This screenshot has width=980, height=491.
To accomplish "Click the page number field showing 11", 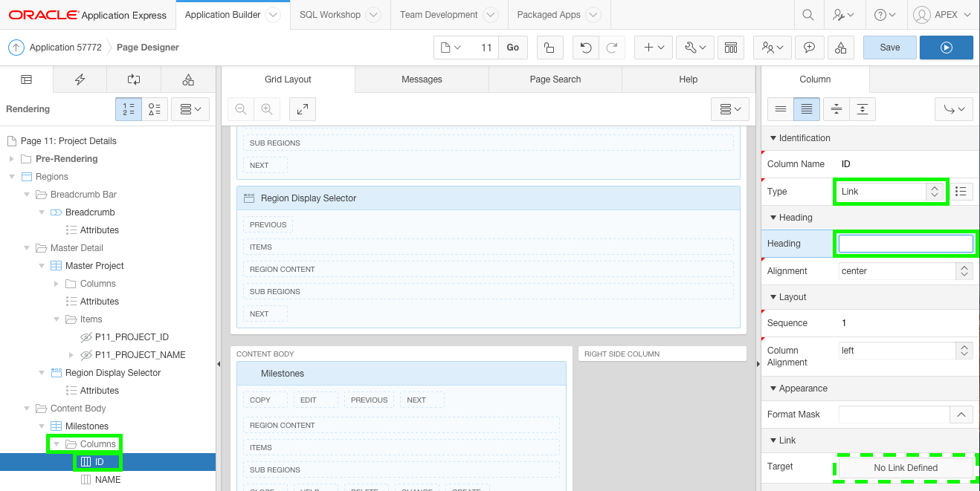I will [x=485, y=48].
